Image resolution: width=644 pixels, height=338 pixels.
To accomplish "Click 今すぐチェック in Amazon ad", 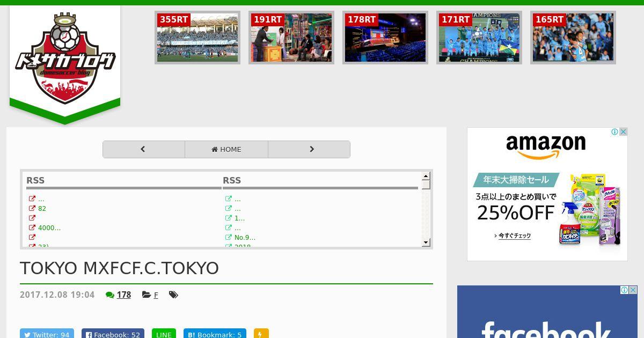I will 513,236.
